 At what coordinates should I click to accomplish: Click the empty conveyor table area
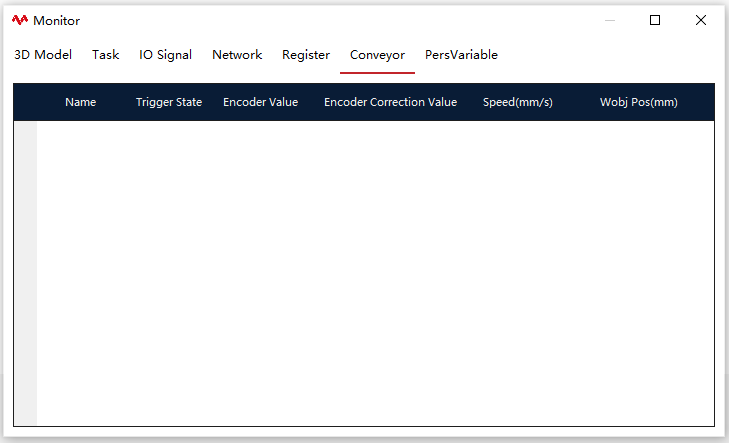376,273
